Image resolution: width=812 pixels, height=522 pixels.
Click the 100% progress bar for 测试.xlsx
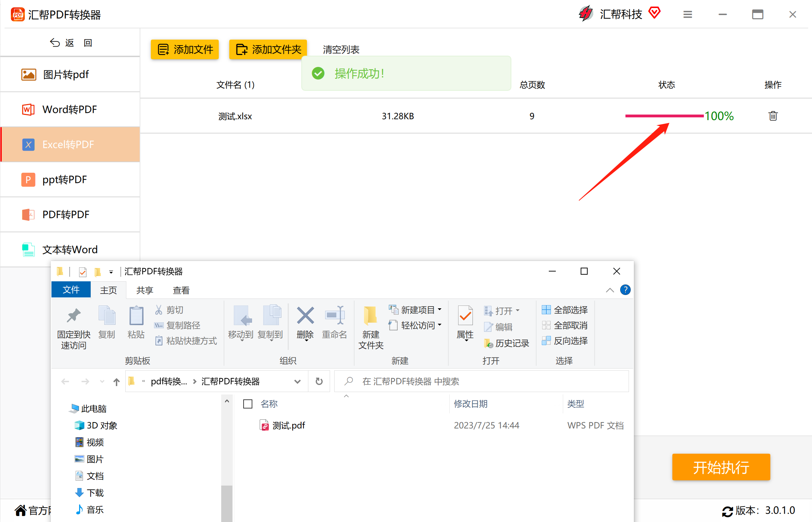click(664, 116)
